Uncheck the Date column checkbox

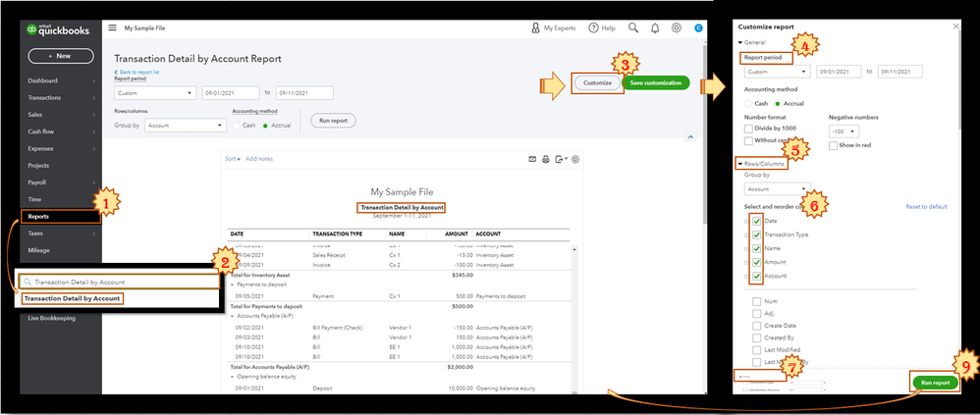(x=757, y=221)
